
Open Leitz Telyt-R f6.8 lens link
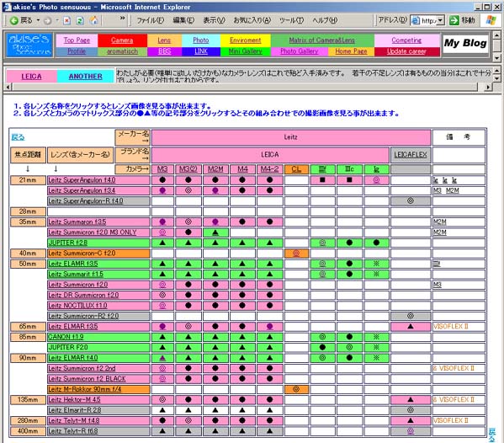pos(73,430)
